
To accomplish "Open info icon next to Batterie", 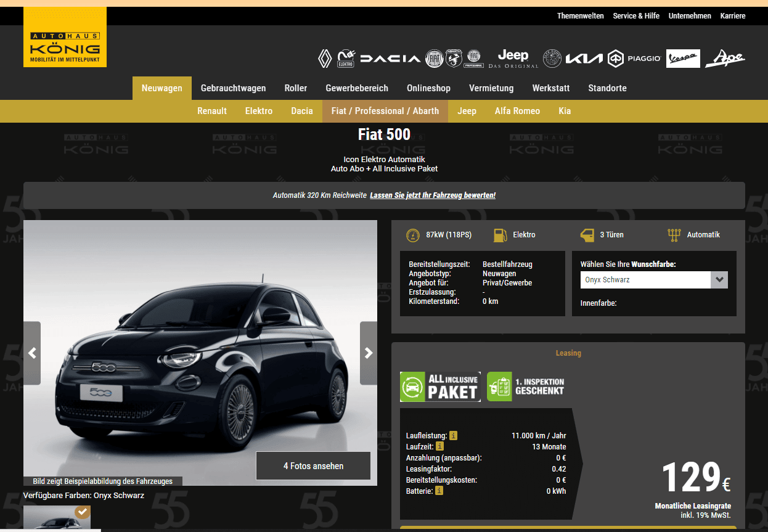I will (x=439, y=491).
